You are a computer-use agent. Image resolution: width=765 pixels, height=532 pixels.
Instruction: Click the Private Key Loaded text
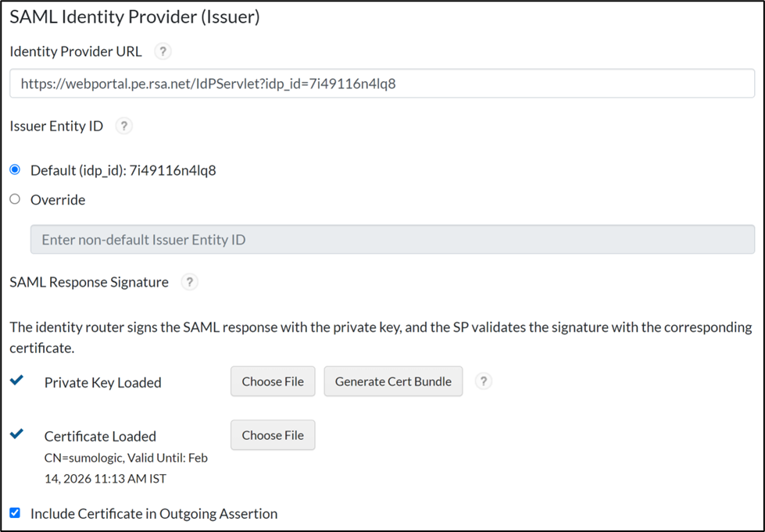click(102, 383)
